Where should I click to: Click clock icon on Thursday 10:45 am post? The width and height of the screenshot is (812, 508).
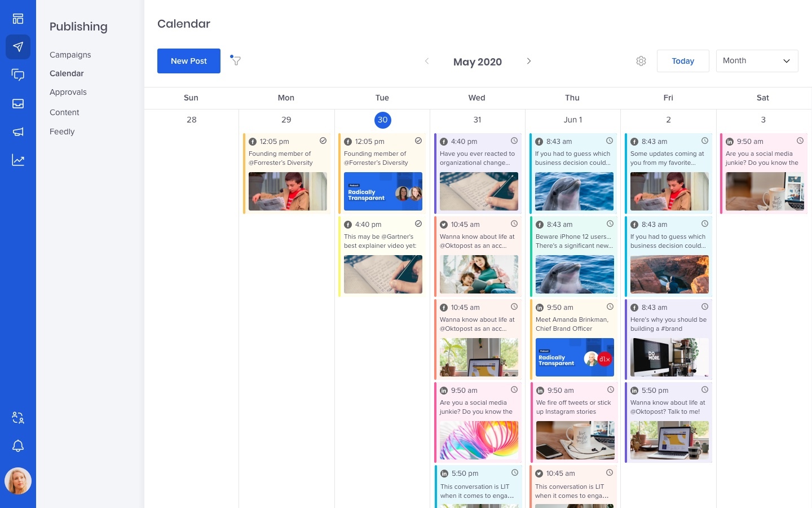pos(610,472)
